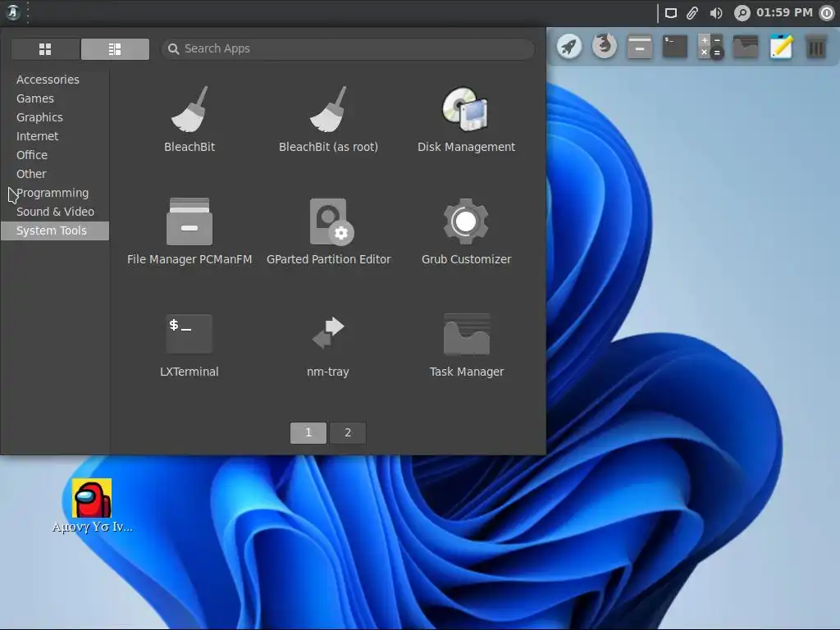Launch File Manager PCManFM

tap(189, 231)
